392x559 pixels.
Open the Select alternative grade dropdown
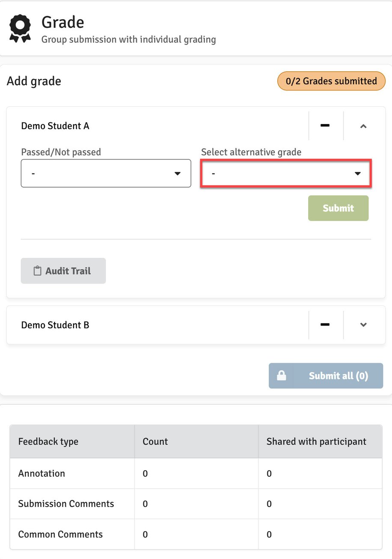[285, 173]
